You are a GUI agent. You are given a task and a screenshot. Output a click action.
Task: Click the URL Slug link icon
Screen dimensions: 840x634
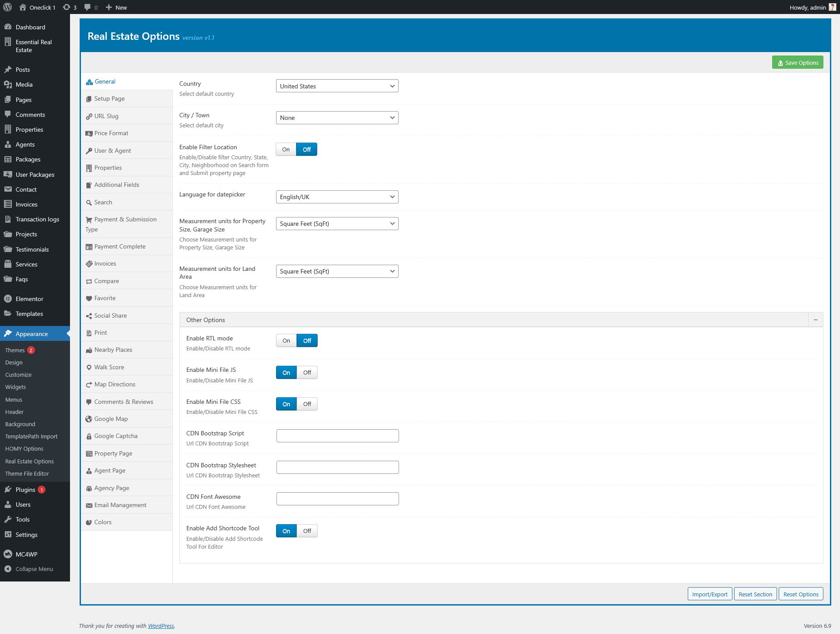click(x=89, y=116)
